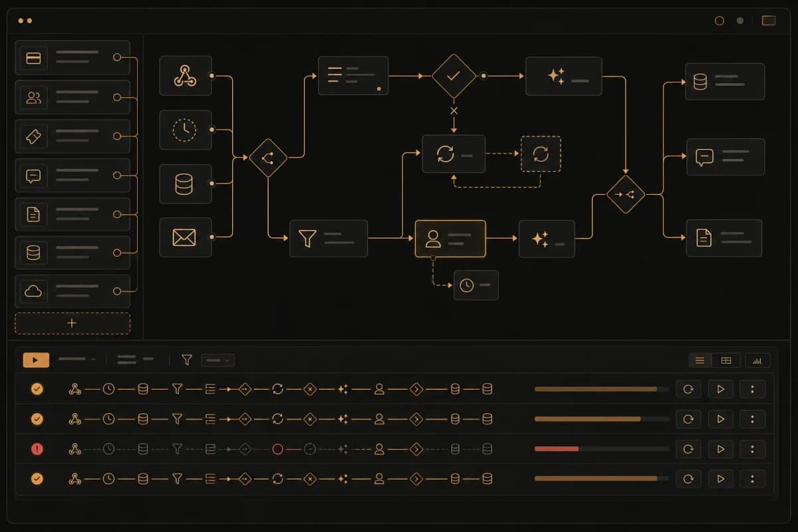Click the red error status icon of the failed run

(x=37, y=449)
